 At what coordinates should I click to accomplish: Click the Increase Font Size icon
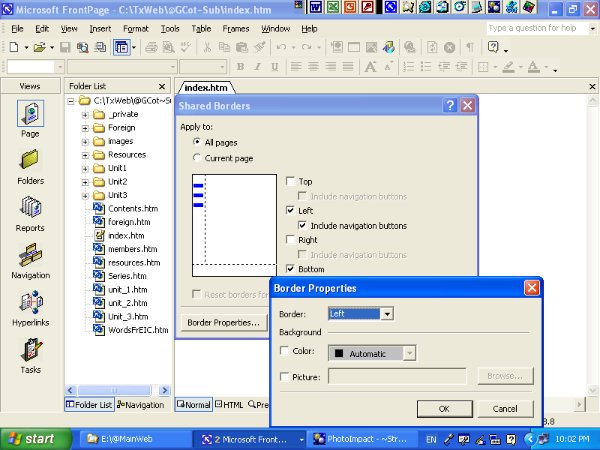[370, 67]
